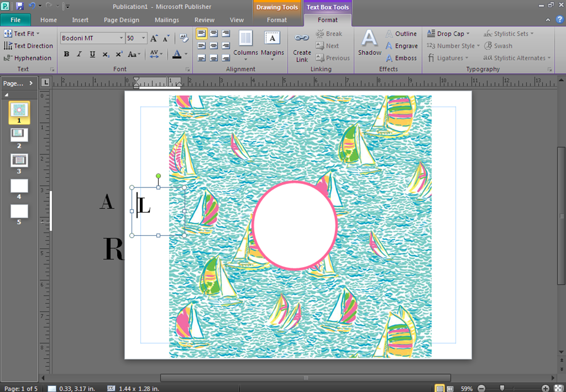Apply the Engrave text effect
Screen dimensions: 566x392
coord(401,46)
